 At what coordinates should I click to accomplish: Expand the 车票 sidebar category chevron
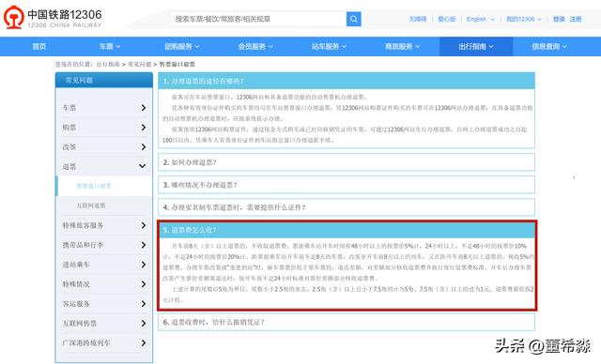click(x=143, y=108)
